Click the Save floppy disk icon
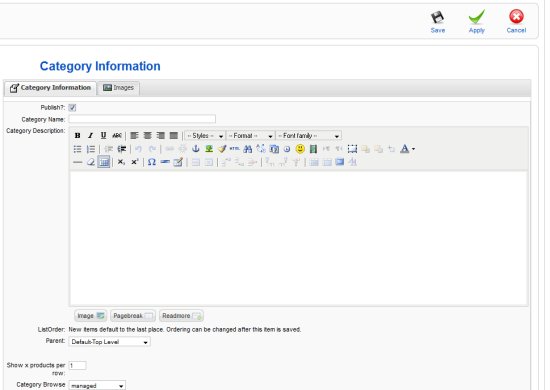 point(437,18)
